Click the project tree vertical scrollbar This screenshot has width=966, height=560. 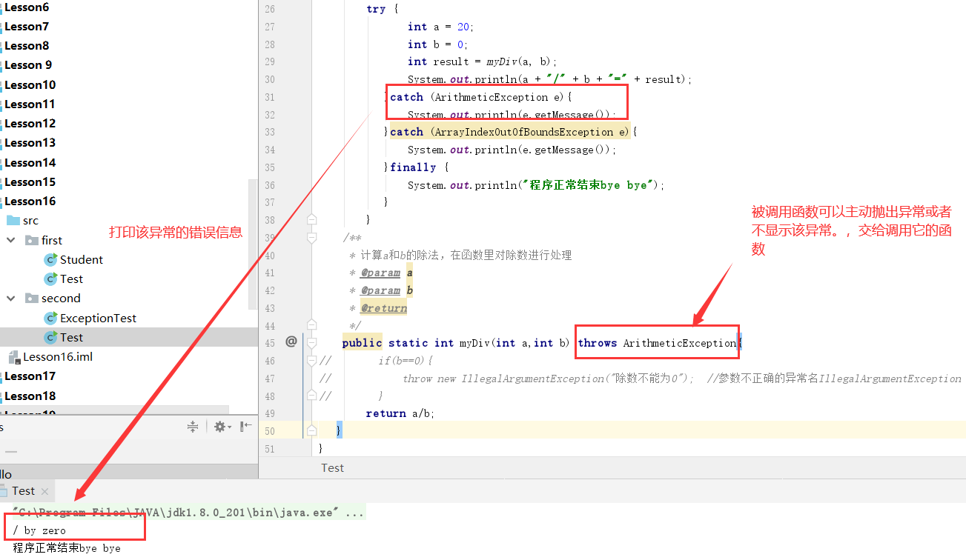(x=253, y=244)
